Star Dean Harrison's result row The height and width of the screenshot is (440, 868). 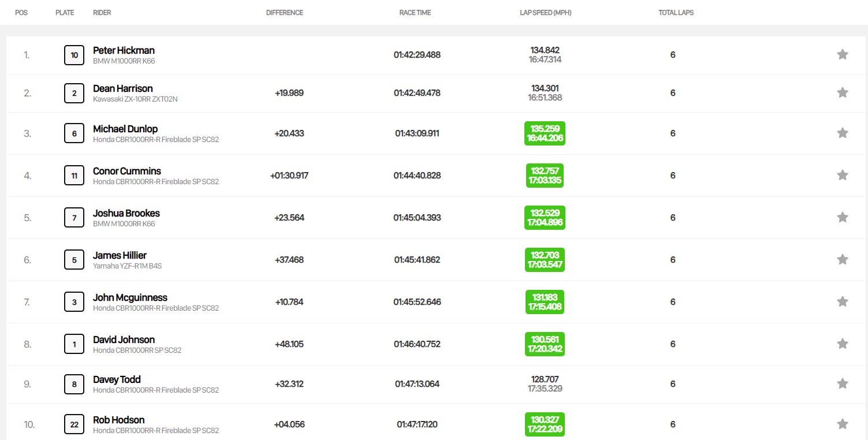pos(842,93)
